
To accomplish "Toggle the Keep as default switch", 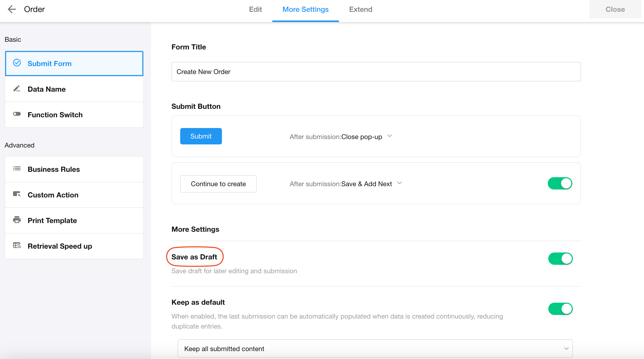I will coord(560,309).
